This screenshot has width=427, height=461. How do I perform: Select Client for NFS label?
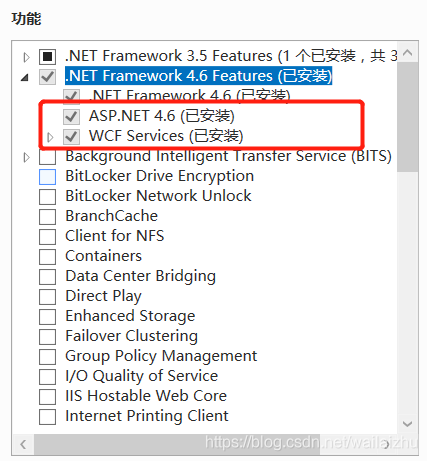(x=115, y=236)
